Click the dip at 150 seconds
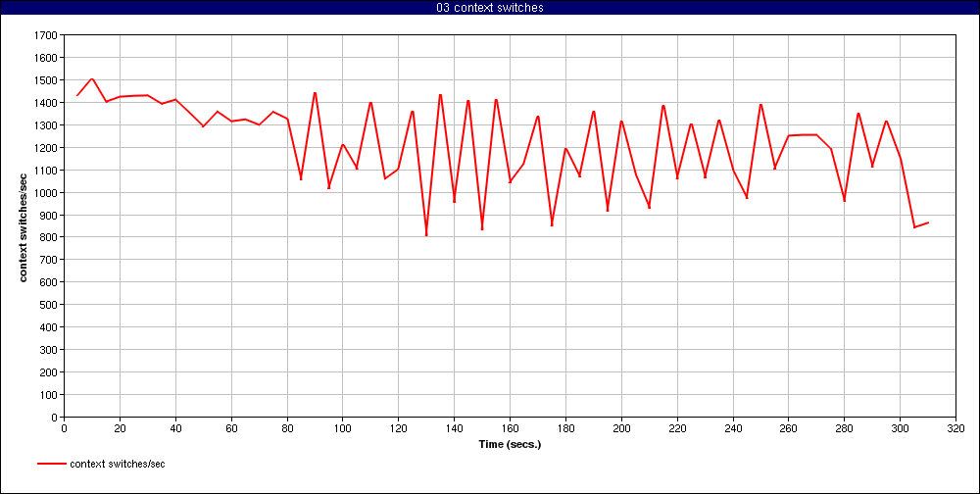This screenshot has width=980, height=494. click(482, 228)
